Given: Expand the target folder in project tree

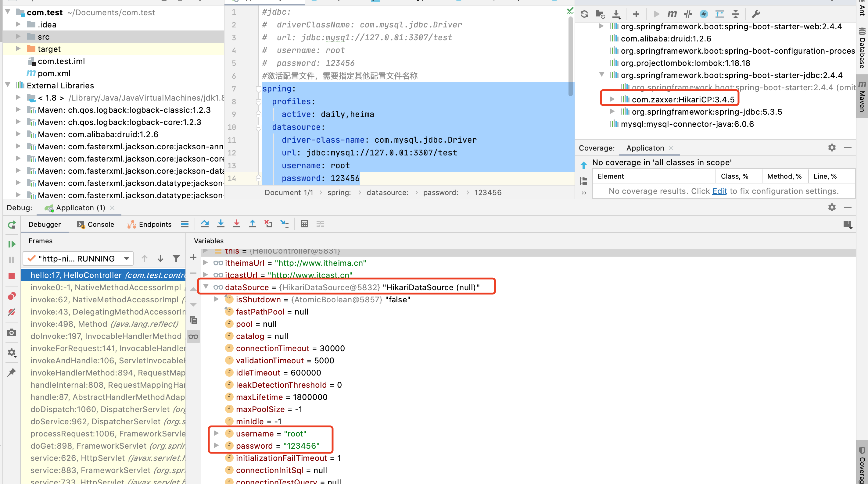Looking at the screenshot, I should click(x=18, y=49).
